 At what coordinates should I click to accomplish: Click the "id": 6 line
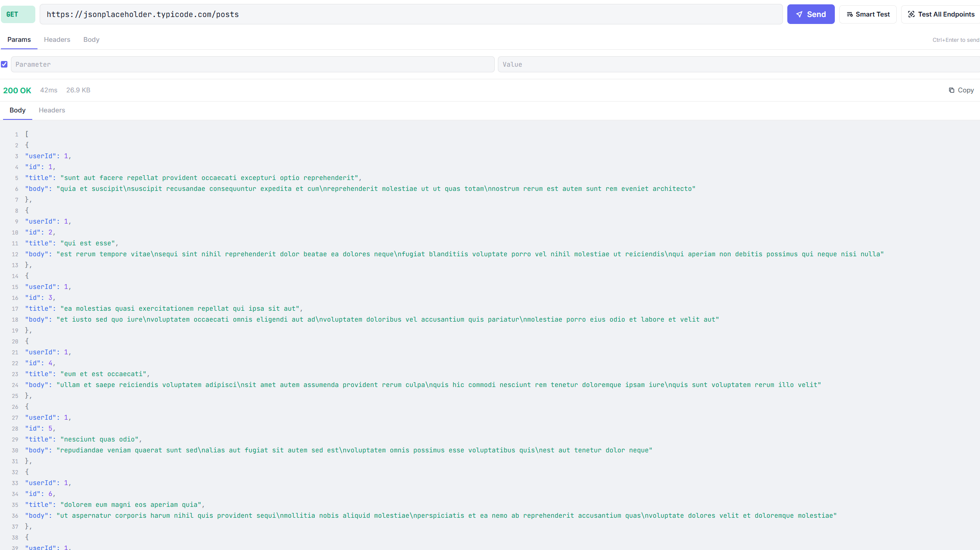point(41,494)
